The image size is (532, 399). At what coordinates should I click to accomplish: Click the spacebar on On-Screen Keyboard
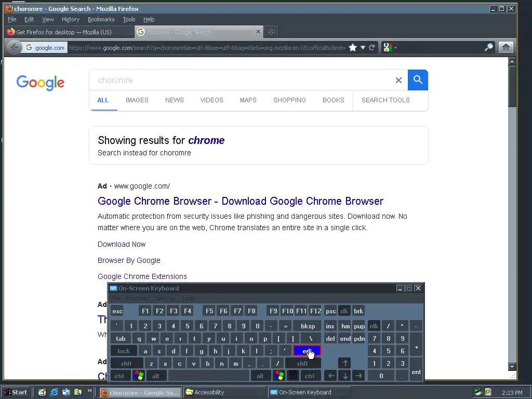[x=209, y=376]
